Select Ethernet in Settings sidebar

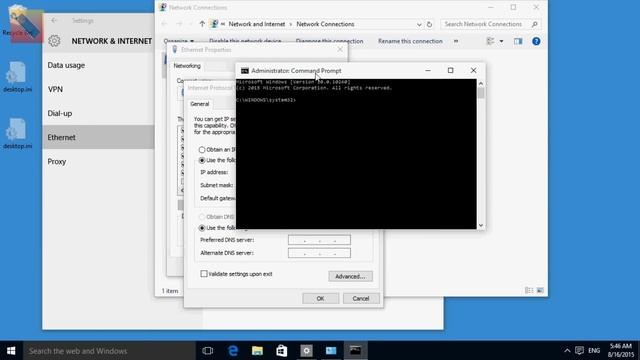click(98, 137)
